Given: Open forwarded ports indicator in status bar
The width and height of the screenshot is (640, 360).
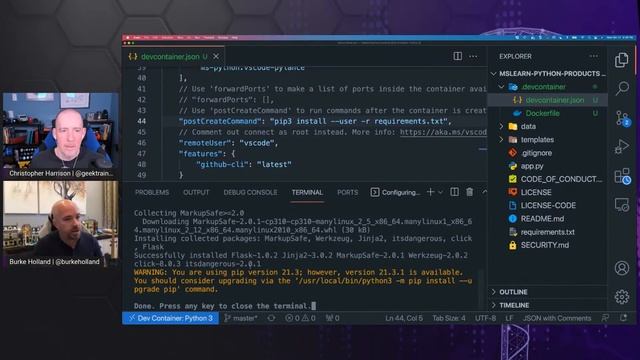Looking at the screenshot, I should click(332, 318).
